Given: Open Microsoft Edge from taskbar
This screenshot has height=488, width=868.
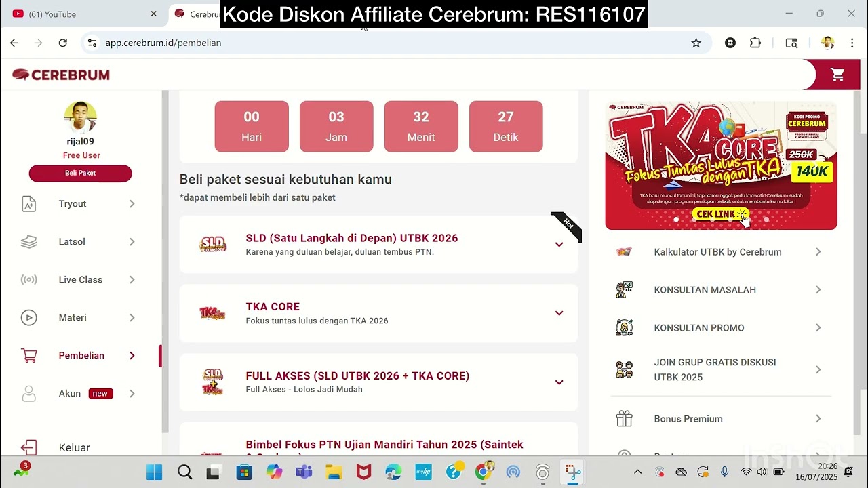Looking at the screenshot, I should 393,472.
